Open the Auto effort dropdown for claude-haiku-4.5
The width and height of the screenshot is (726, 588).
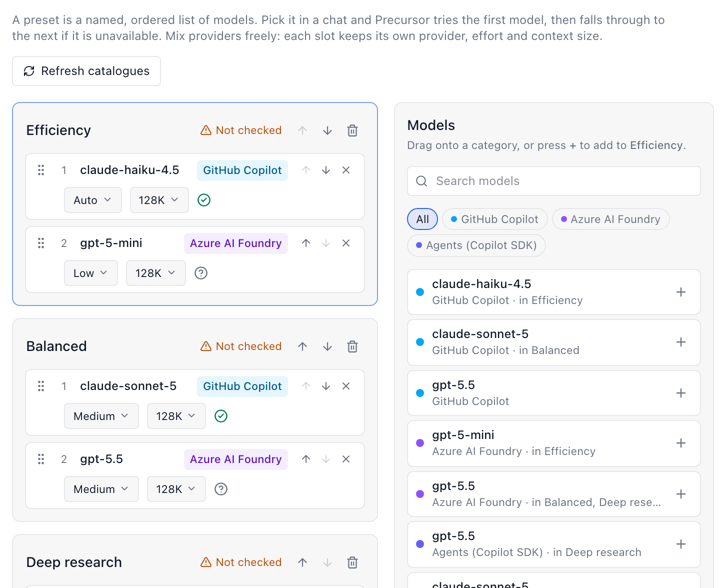click(x=93, y=200)
